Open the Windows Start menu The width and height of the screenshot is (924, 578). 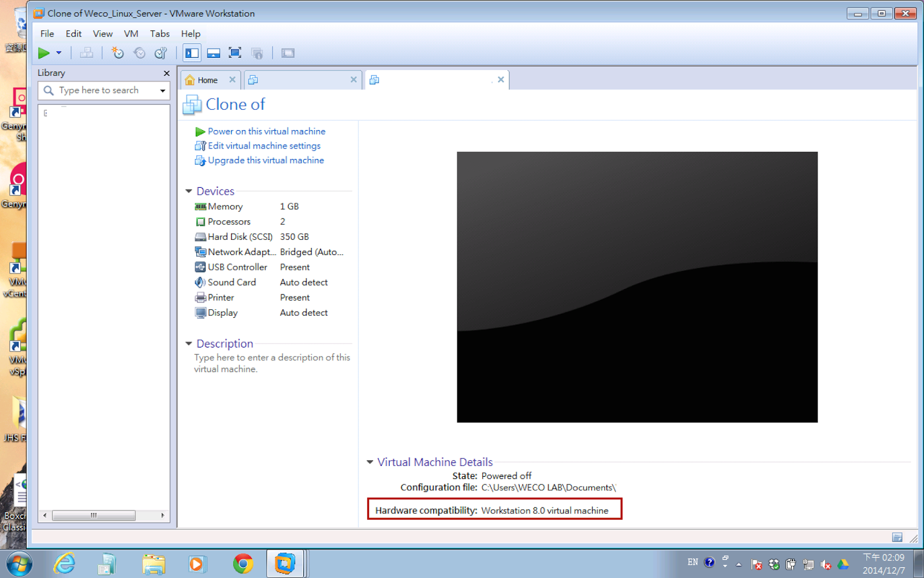point(19,563)
